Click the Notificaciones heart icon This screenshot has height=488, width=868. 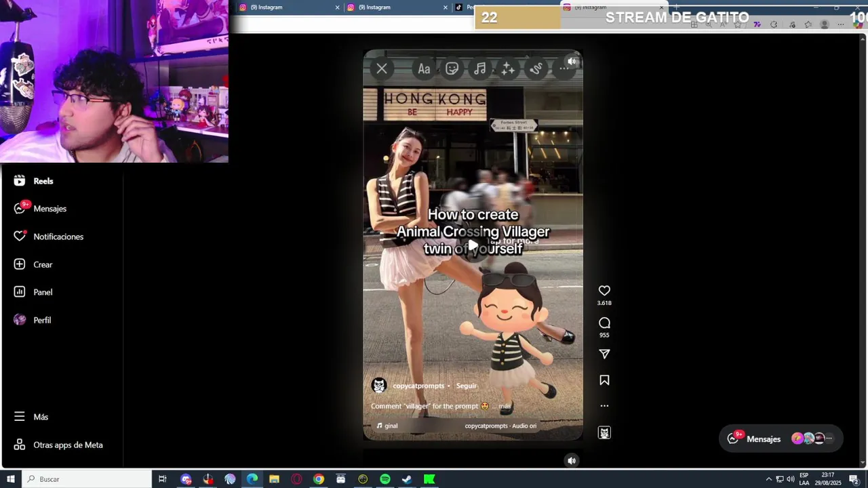(x=20, y=237)
